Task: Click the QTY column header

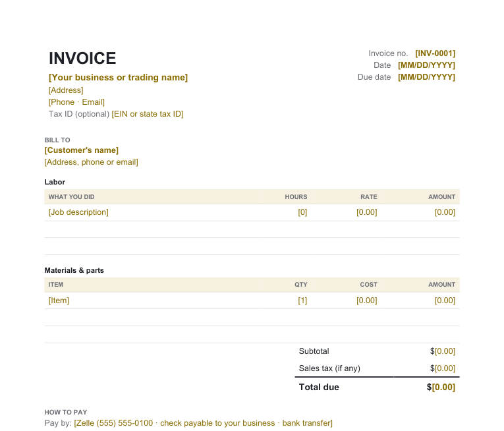Action: [x=301, y=285]
